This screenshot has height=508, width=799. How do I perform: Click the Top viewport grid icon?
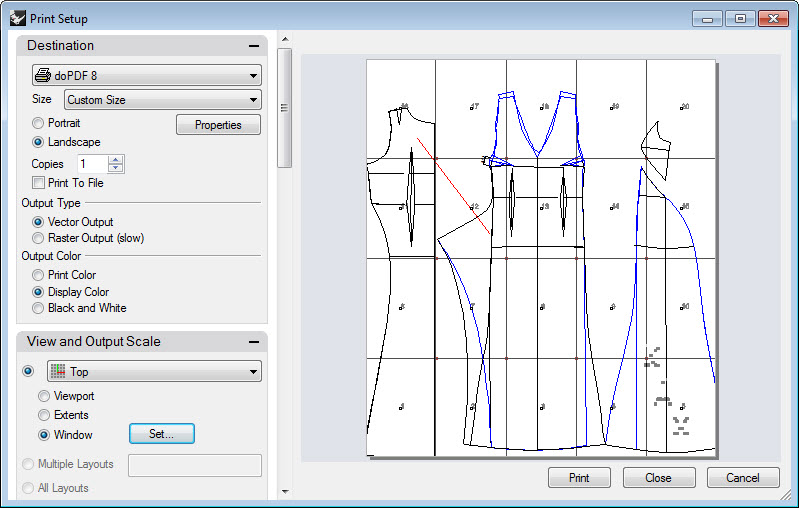pos(59,371)
